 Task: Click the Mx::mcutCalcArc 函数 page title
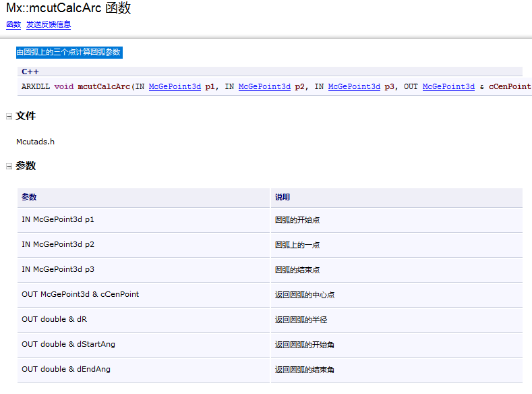[69, 8]
